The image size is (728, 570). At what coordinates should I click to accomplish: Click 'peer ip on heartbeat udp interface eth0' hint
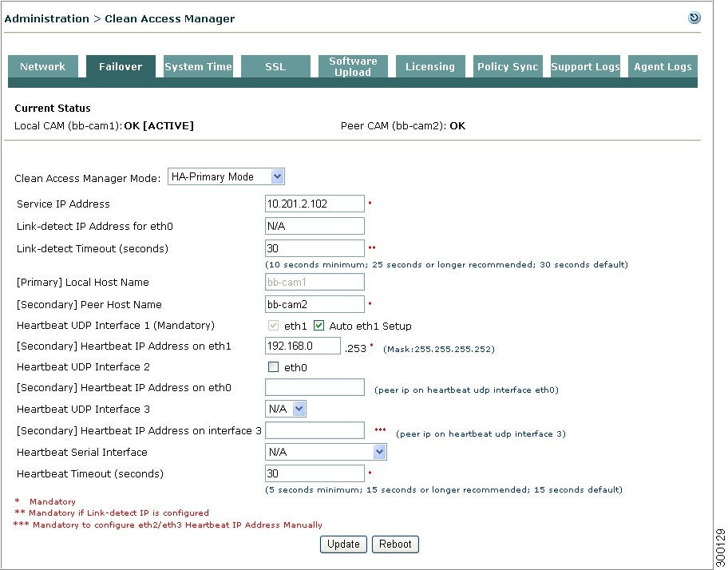(466, 390)
